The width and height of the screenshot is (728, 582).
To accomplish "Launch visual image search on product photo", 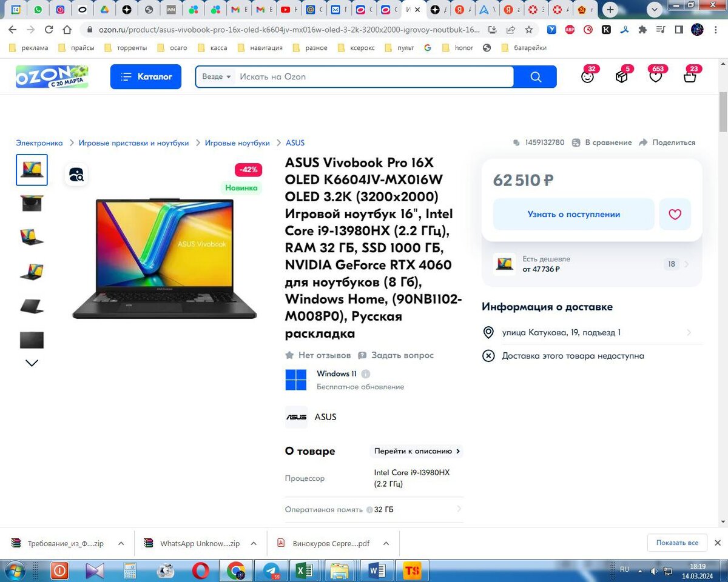I will pos(76,175).
